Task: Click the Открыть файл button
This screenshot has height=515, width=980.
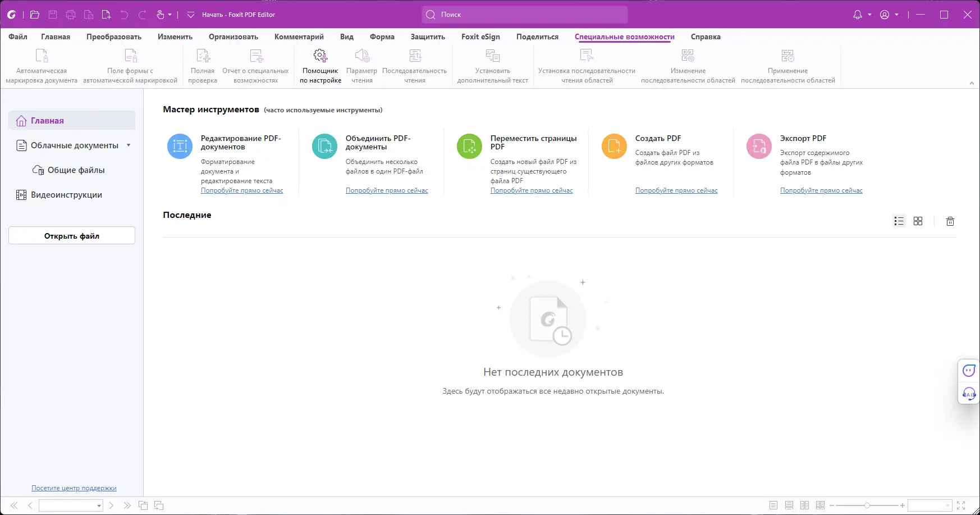Action: (x=72, y=236)
